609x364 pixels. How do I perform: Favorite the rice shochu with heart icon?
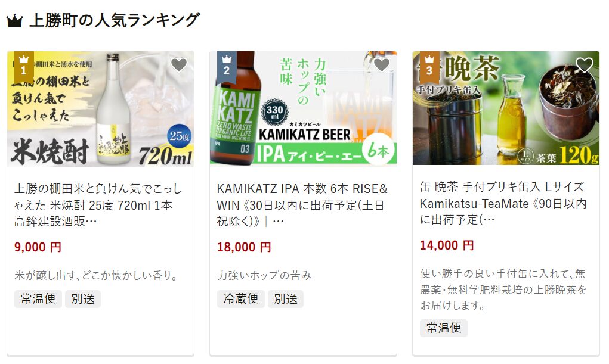[x=179, y=65]
